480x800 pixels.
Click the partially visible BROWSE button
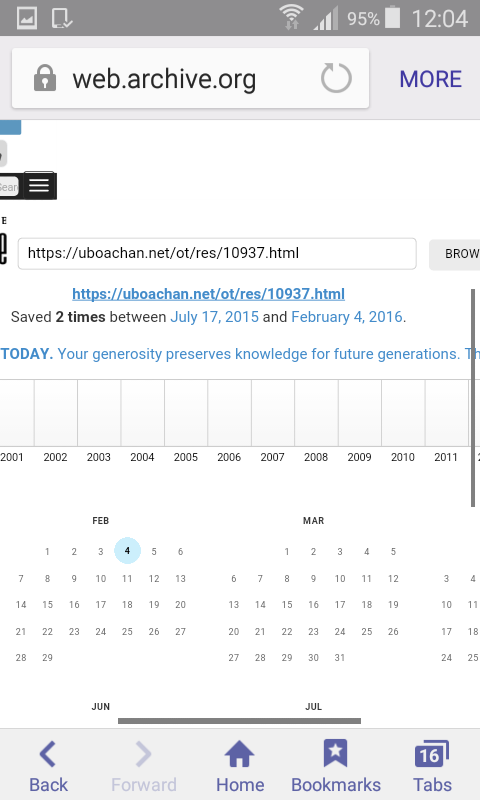click(x=454, y=254)
